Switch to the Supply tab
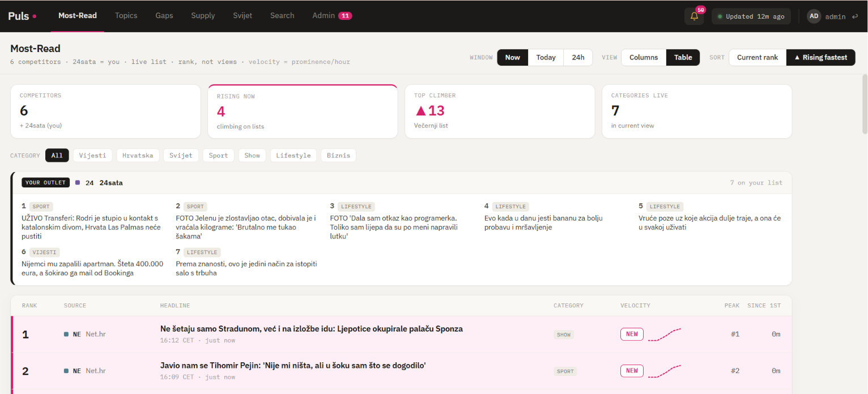The image size is (868, 394). click(203, 16)
